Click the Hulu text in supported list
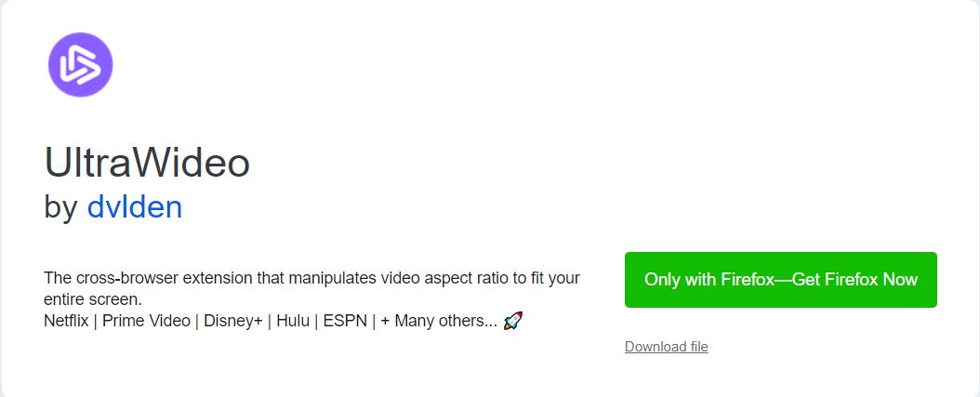Screen dimensions: 980x397 click(x=293, y=322)
